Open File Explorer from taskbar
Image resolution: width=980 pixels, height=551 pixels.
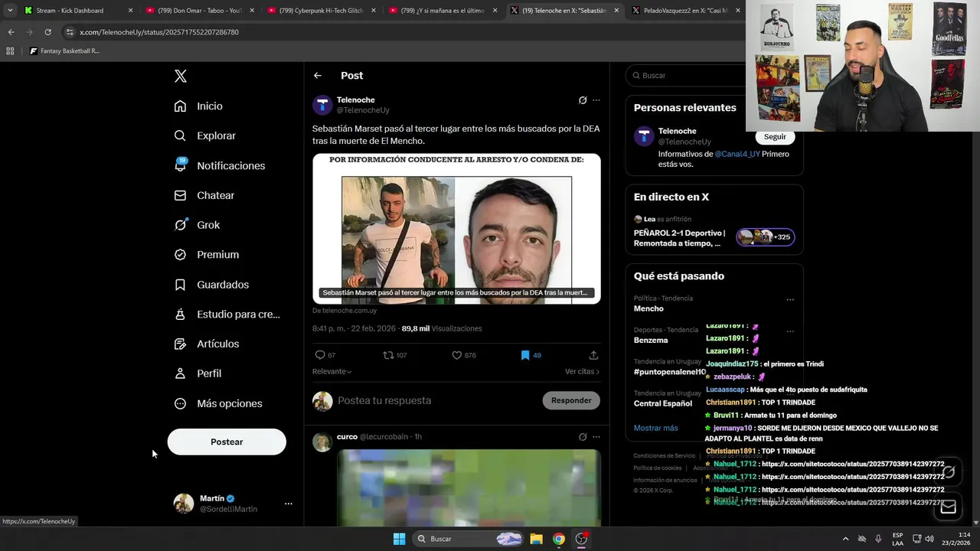click(x=537, y=539)
